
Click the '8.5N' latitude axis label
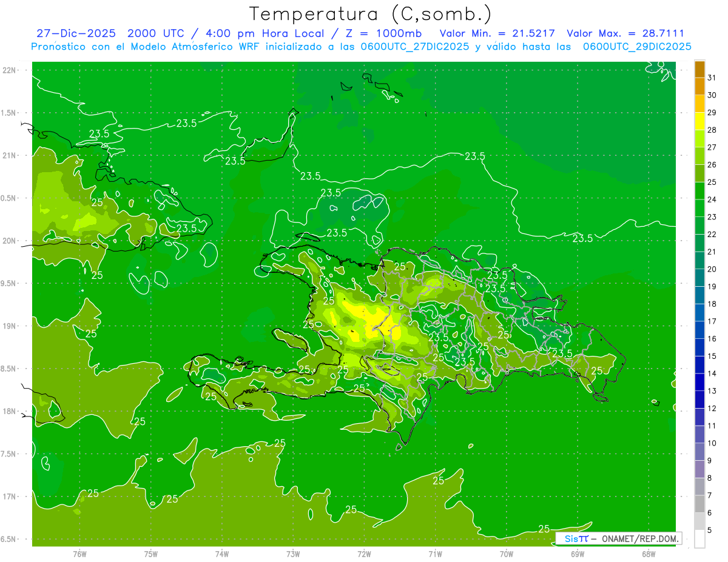tap(9, 369)
